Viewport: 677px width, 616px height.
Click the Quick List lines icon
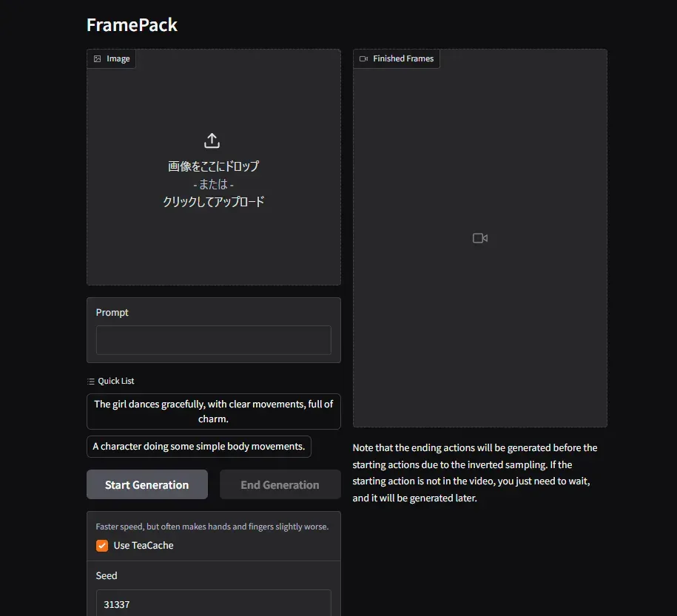91,381
